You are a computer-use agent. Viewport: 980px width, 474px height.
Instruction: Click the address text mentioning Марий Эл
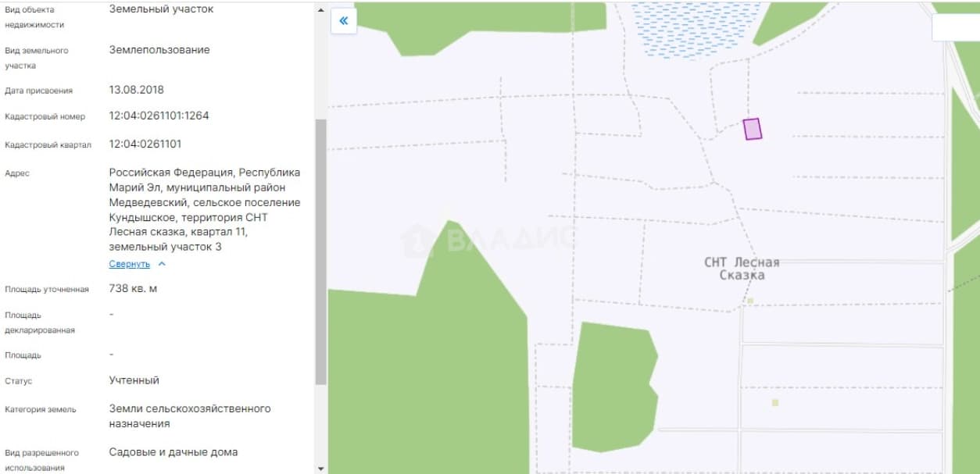[205, 209]
